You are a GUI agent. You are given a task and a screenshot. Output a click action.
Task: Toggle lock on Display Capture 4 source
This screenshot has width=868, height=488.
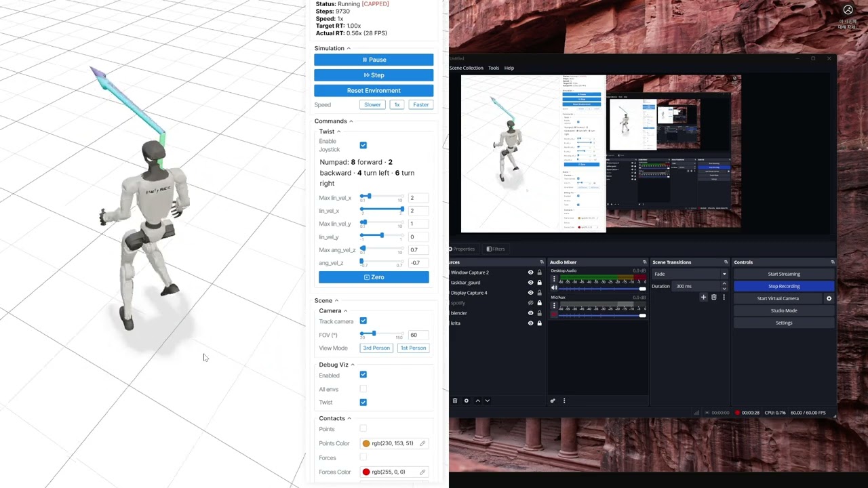(540, 293)
